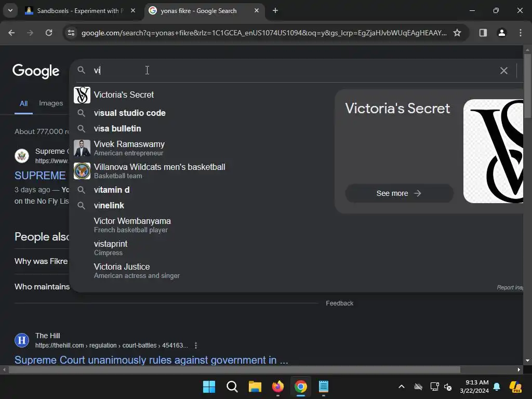This screenshot has width=532, height=399.
Task: Switch to the Images results tab
Action: [51, 103]
